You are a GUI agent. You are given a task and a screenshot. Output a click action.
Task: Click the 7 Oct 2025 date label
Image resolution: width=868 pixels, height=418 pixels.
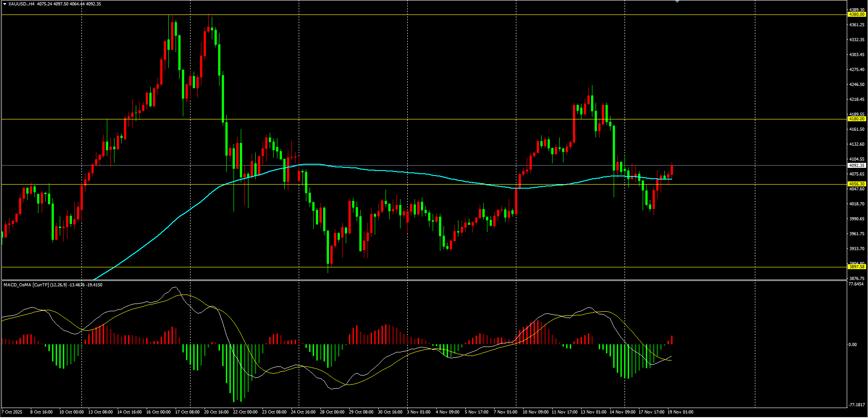12,412
